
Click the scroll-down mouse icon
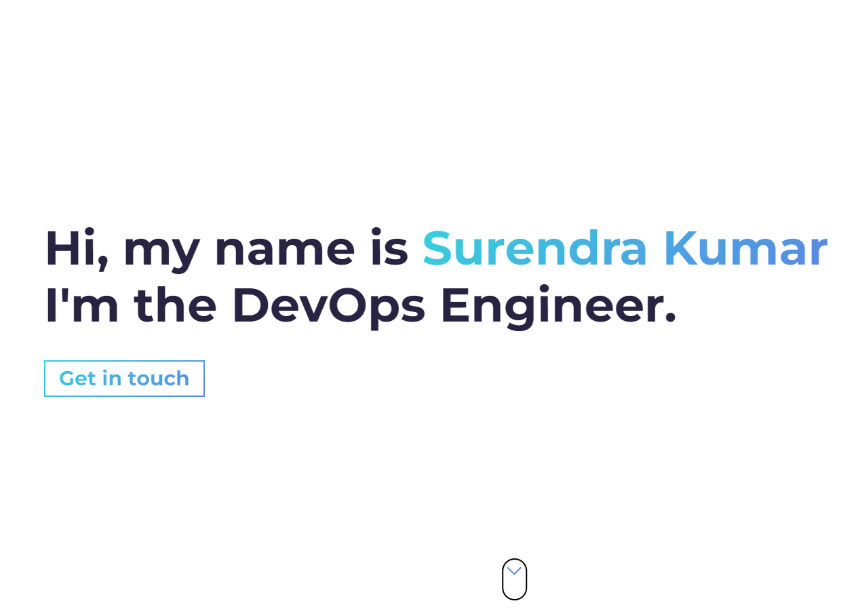click(514, 579)
